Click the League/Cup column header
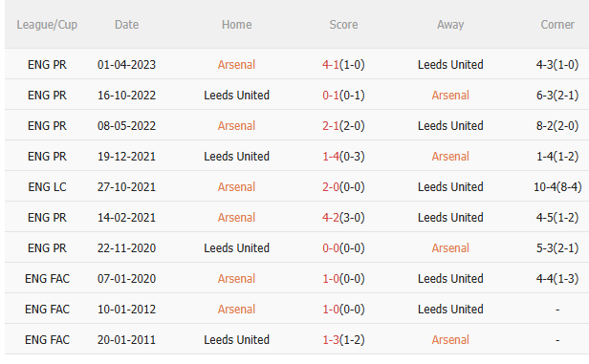This screenshot has width=589, height=364. coord(47,25)
